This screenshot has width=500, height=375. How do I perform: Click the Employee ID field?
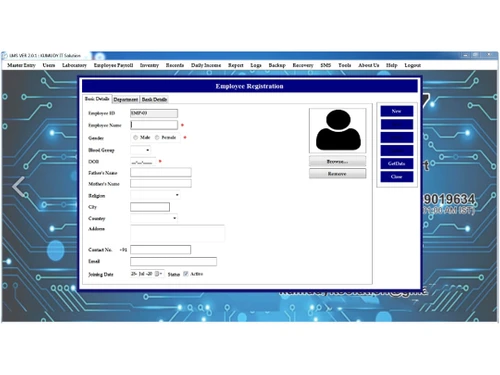(154, 113)
